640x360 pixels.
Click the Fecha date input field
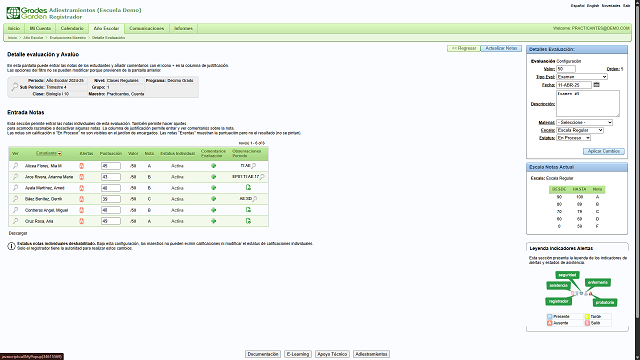click(574, 85)
